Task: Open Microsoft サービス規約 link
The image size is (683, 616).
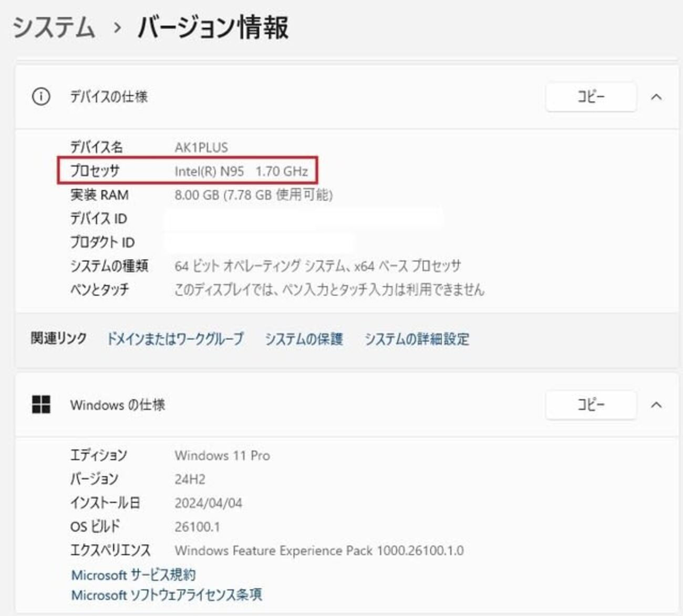Action: [x=133, y=574]
